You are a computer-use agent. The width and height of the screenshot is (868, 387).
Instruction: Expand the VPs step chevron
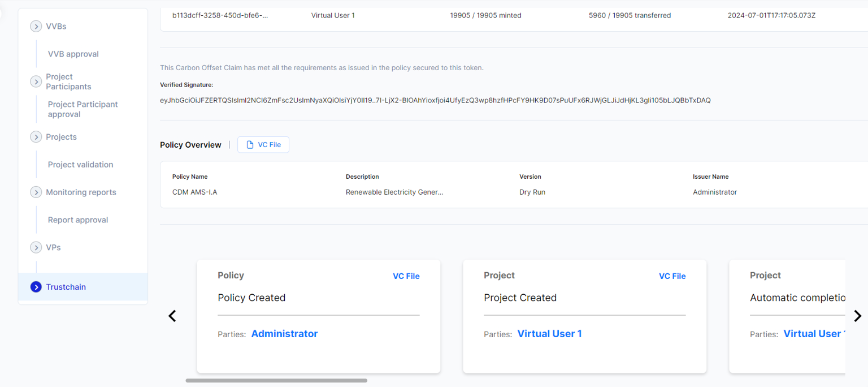pyautogui.click(x=36, y=248)
